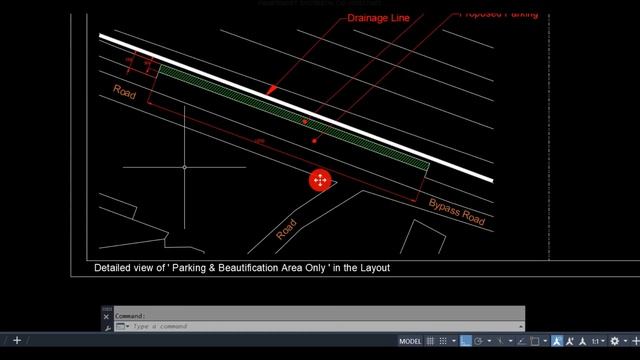Toggle snap mode dotted grid icon
The width and height of the screenshot is (640, 360).
pyautogui.click(x=443, y=341)
